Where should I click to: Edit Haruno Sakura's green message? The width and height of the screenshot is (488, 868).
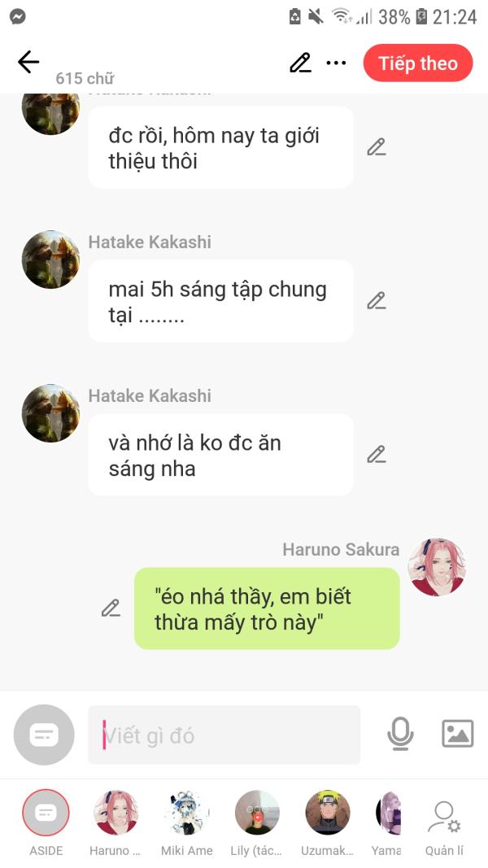click(111, 608)
